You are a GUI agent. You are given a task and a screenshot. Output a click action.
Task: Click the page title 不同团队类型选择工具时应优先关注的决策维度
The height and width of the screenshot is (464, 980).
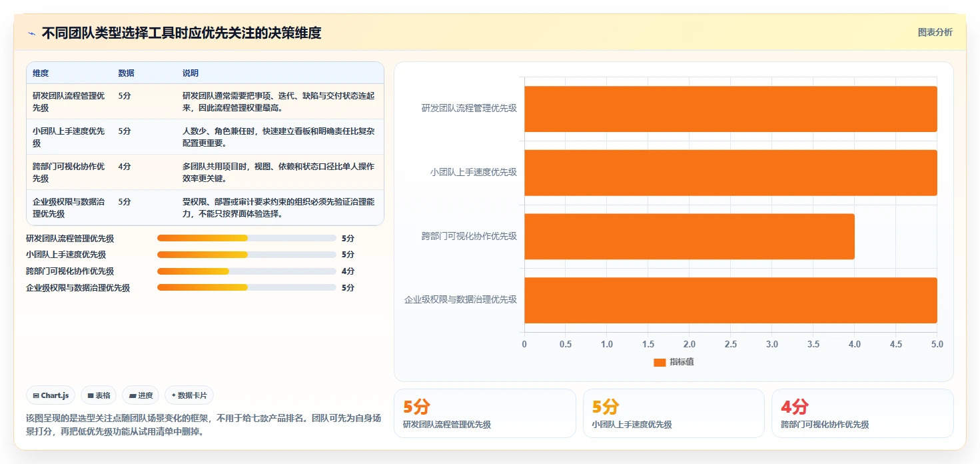(181, 33)
